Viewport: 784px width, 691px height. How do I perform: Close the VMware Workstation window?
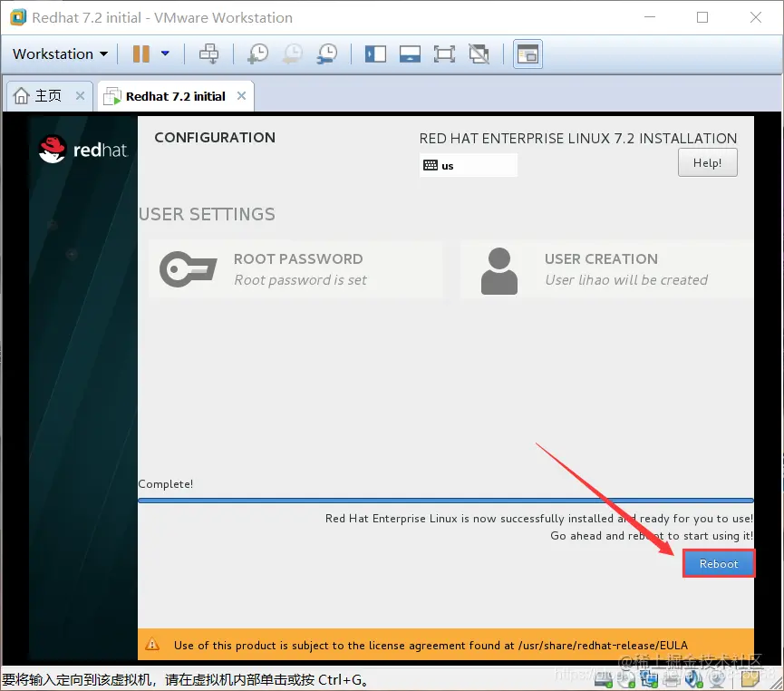pos(756,17)
